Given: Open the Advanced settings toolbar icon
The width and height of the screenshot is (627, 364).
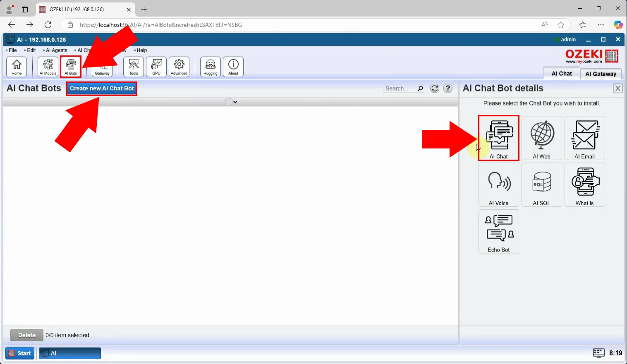Looking at the screenshot, I should click(179, 67).
